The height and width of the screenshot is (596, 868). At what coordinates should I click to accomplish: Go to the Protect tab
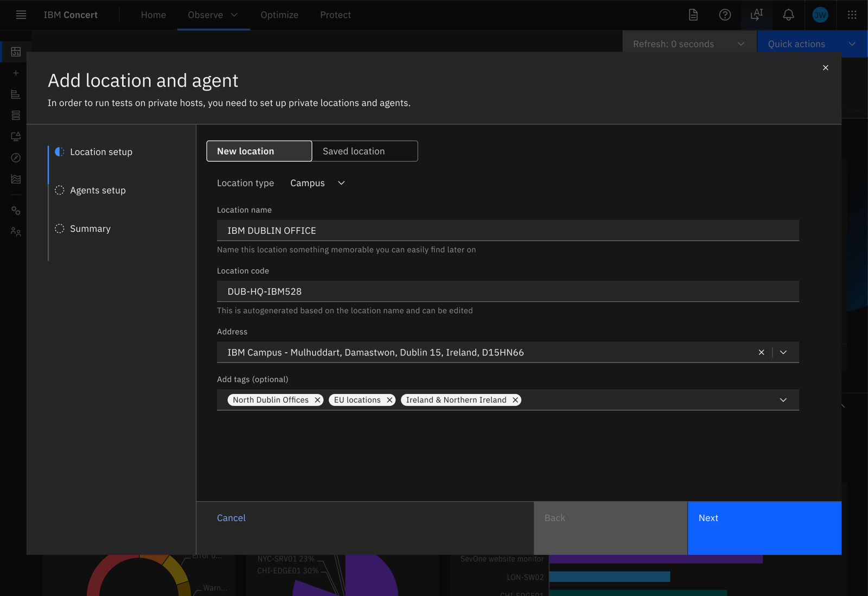[x=335, y=15]
